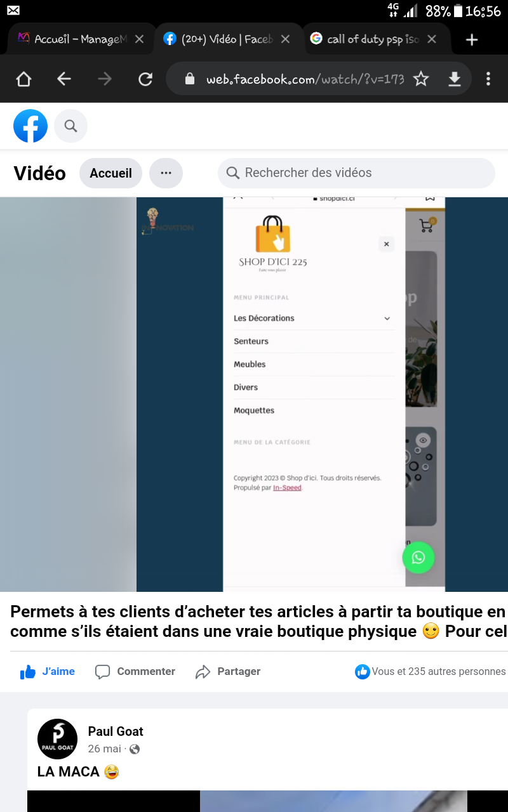Image resolution: width=508 pixels, height=812 pixels.
Task: Expand Les Décorations chevron in video
Action: tap(387, 318)
